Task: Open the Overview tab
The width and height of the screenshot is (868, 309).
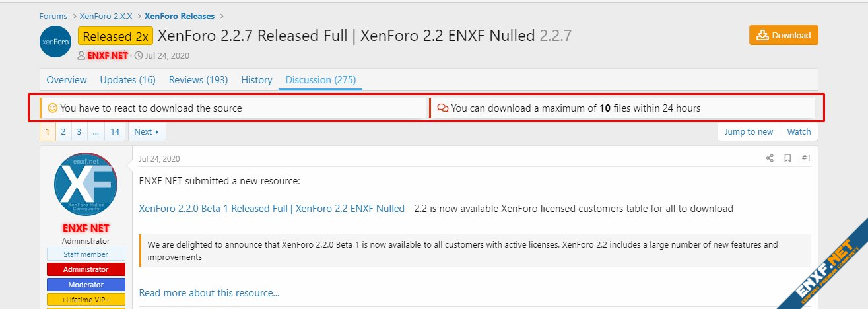Action: [x=67, y=80]
